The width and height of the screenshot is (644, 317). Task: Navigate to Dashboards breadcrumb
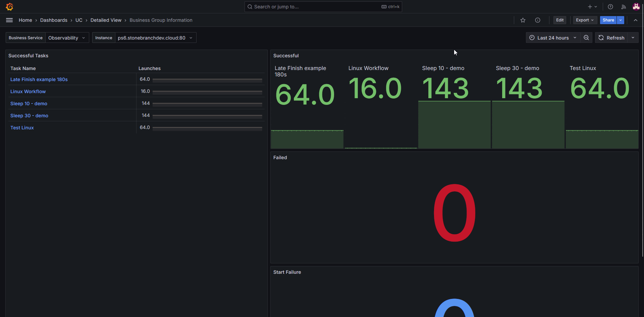point(54,20)
